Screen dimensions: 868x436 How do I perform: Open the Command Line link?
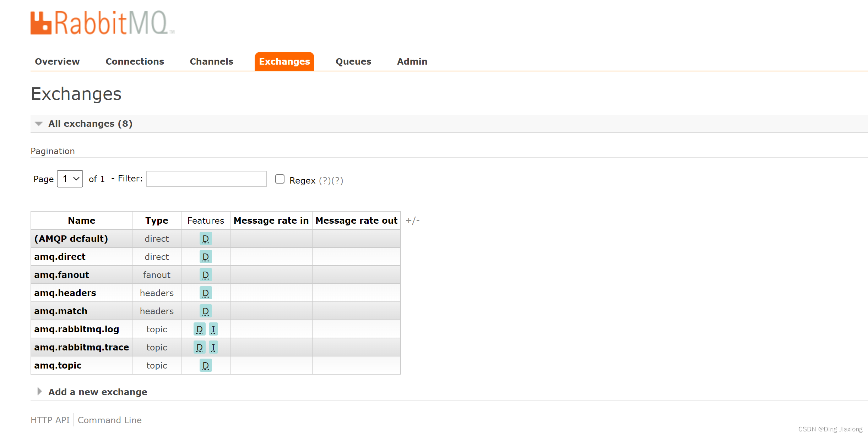point(110,420)
